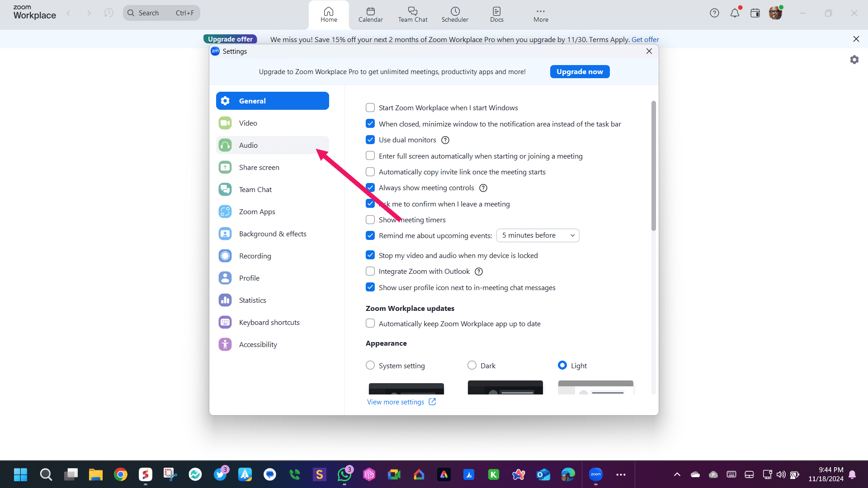Viewport: 868px width, 488px height.
Task: Expand the 5 minutes before reminder dropdown
Action: [538, 235]
